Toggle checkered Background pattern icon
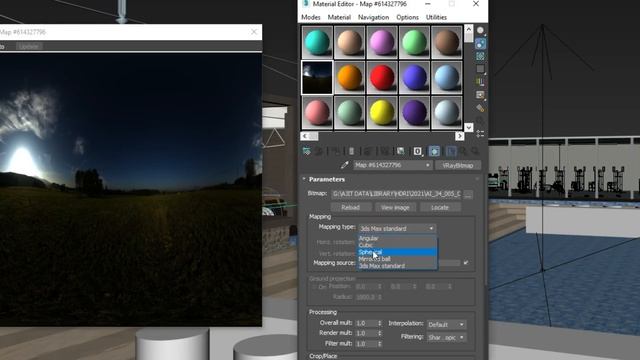Image resolution: width=640 pixels, height=360 pixels. pyautogui.click(x=480, y=56)
